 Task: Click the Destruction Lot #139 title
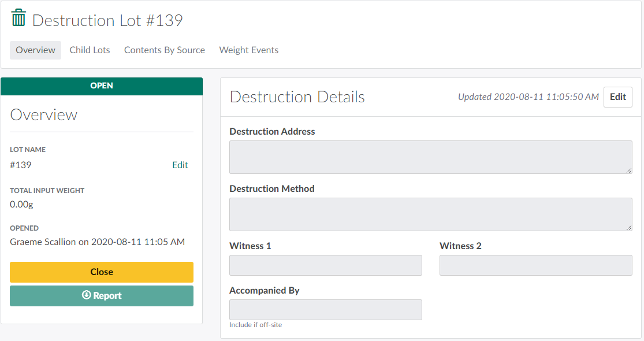coord(107,21)
